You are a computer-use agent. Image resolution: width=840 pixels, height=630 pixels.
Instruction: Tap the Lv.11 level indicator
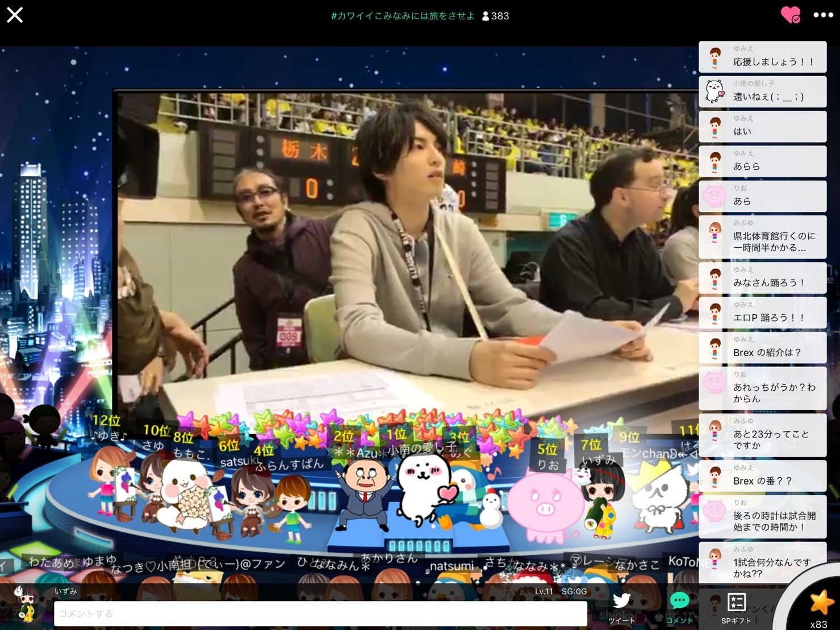pos(544,591)
